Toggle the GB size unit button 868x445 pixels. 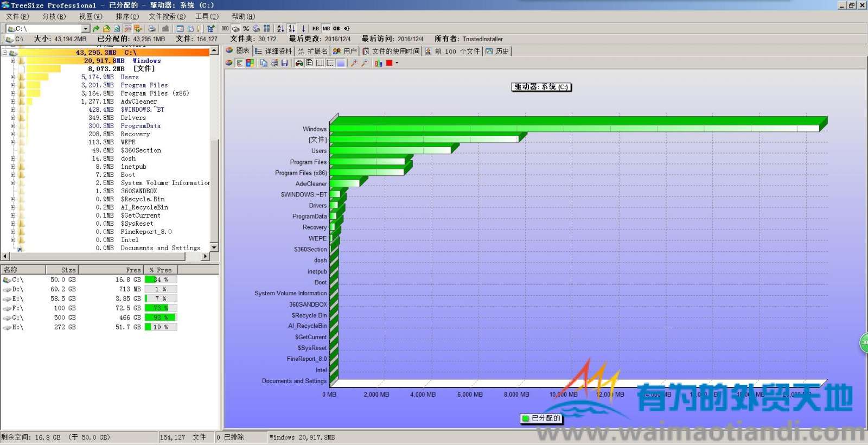click(x=336, y=29)
